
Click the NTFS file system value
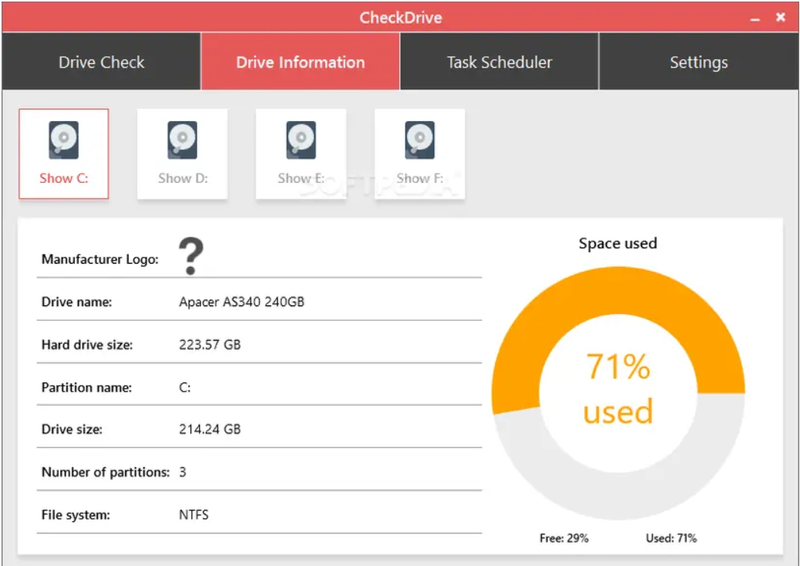pyautogui.click(x=193, y=514)
